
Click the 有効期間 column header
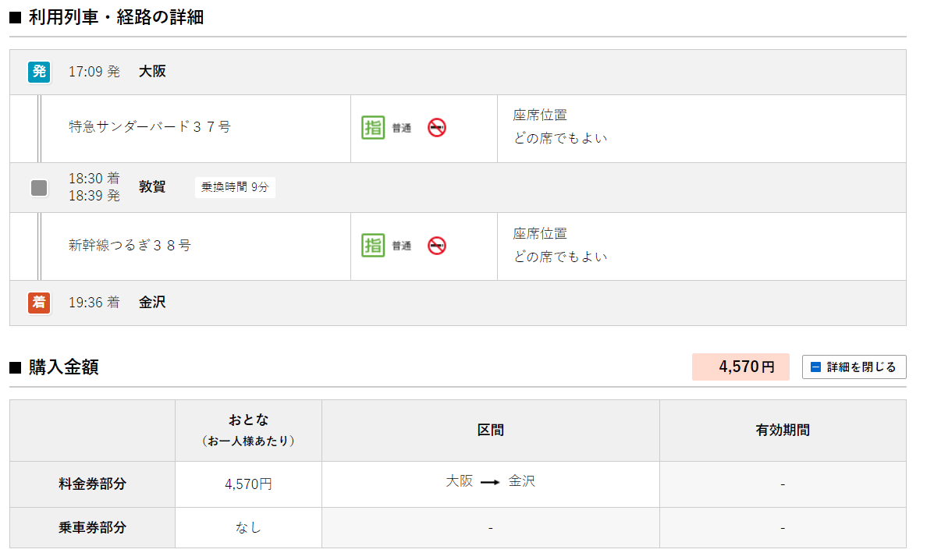pos(783,430)
